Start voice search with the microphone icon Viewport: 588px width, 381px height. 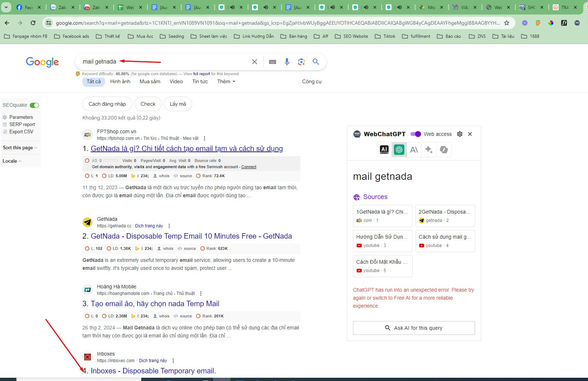287,62
